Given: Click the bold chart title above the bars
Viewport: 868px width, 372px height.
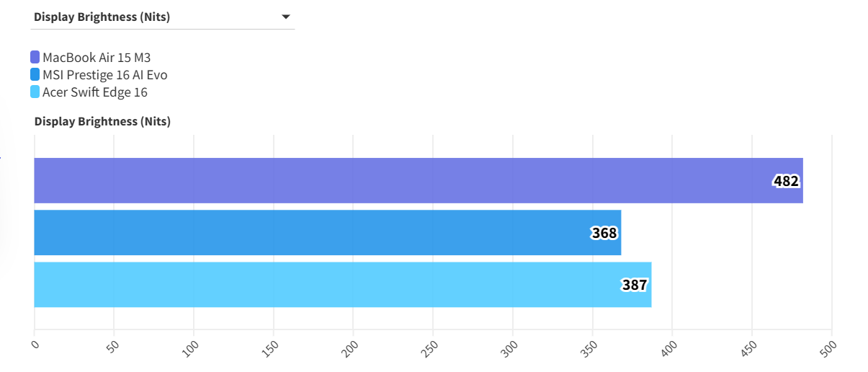Looking at the screenshot, I should click(x=102, y=121).
